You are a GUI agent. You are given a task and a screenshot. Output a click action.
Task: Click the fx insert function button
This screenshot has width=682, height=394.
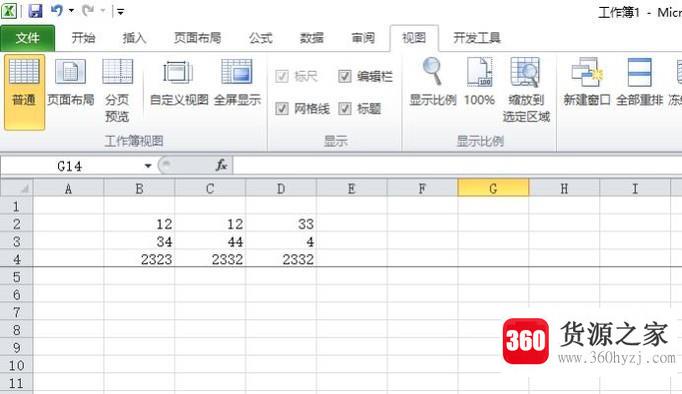coord(221,165)
